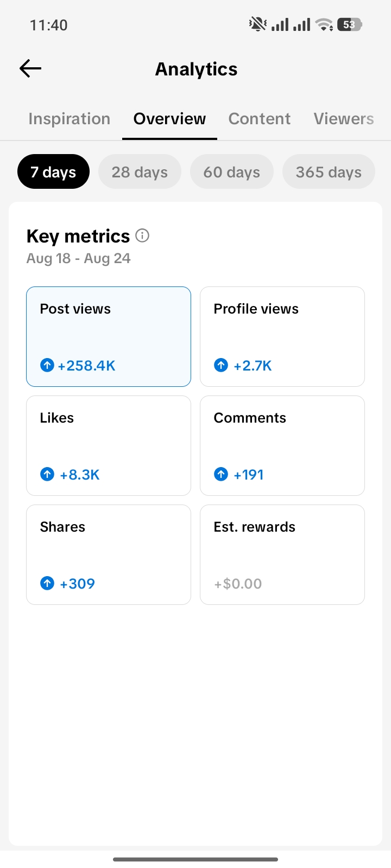
Task: Tap the Comments up-arrow icon
Action: (x=221, y=474)
